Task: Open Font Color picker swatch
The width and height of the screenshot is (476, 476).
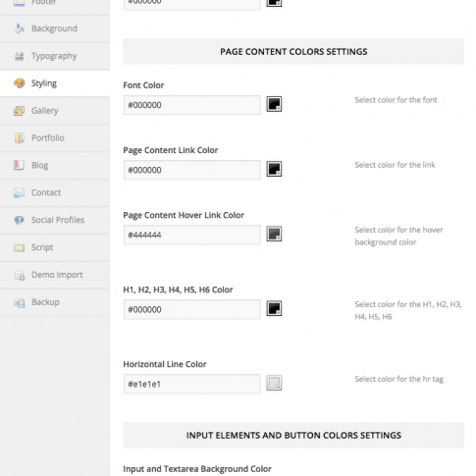Action: (274, 104)
